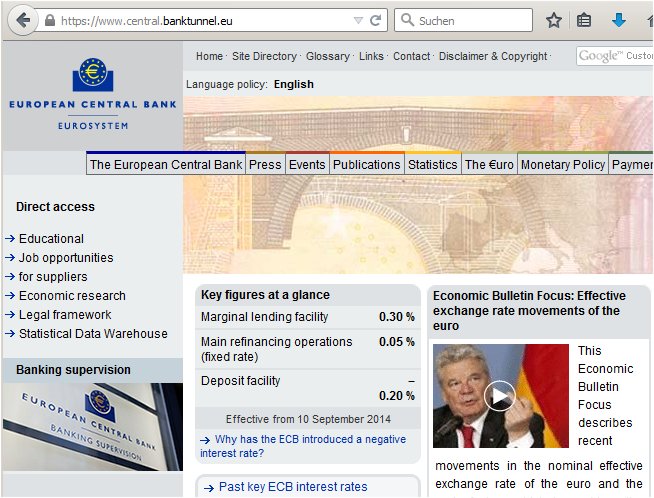The width and height of the screenshot is (654, 498).
Task: Open the bookmarks list icon
Action: pyautogui.click(x=584, y=20)
